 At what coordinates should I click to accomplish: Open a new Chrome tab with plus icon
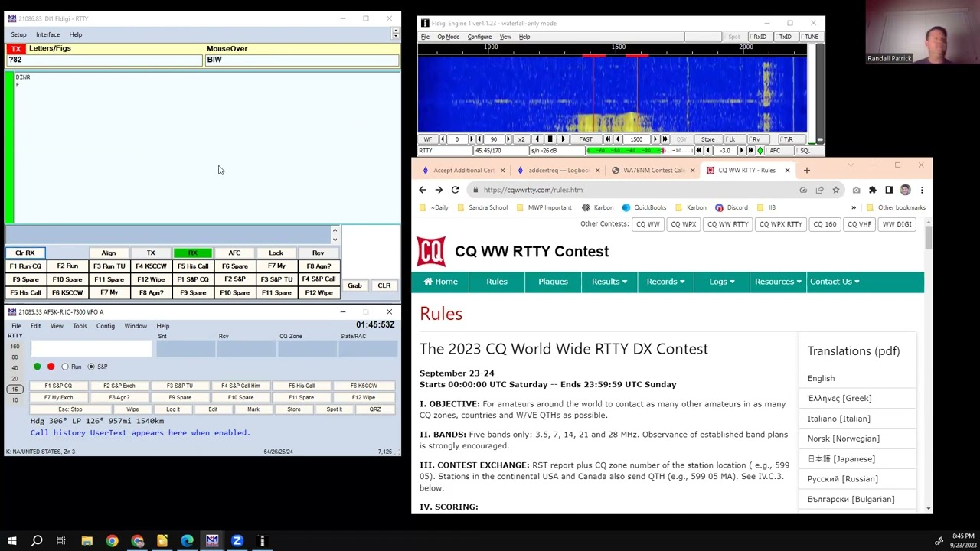(x=806, y=170)
